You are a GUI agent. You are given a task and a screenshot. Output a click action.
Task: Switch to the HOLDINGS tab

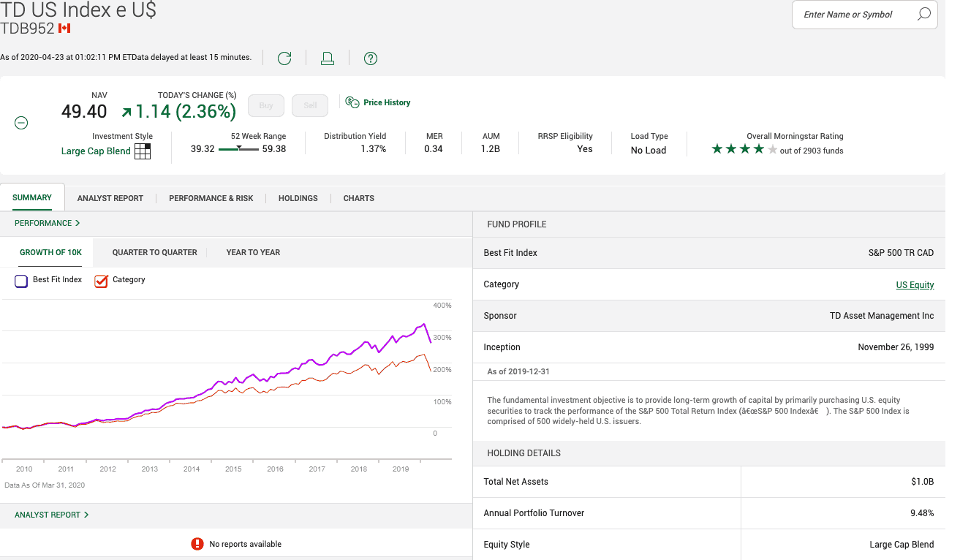[298, 198]
